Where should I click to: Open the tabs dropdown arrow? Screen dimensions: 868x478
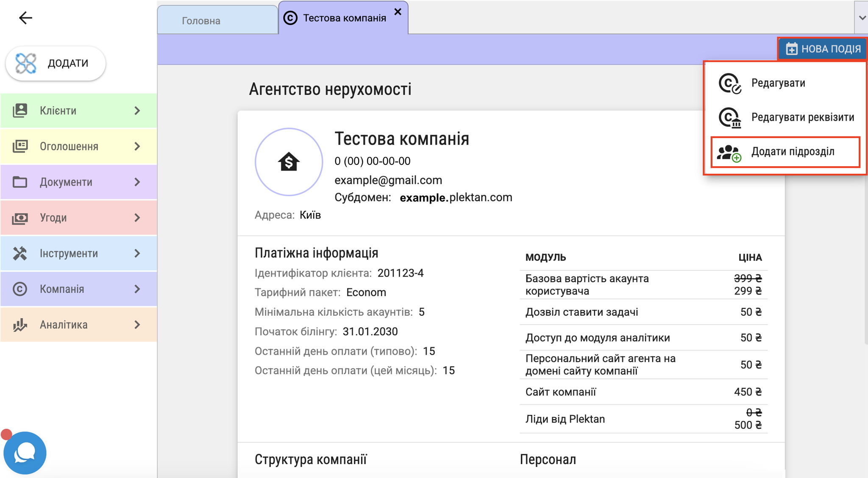tap(862, 18)
